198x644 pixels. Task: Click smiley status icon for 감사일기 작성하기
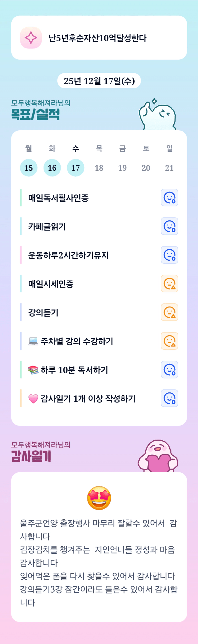click(169, 398)
